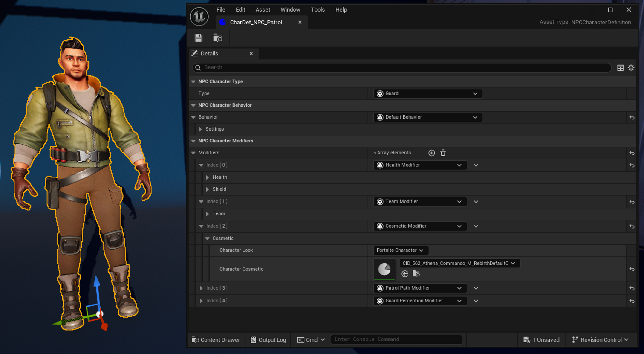Reset Behavior property to default
The image size is (644, 354).
click(x=632, y=117)
